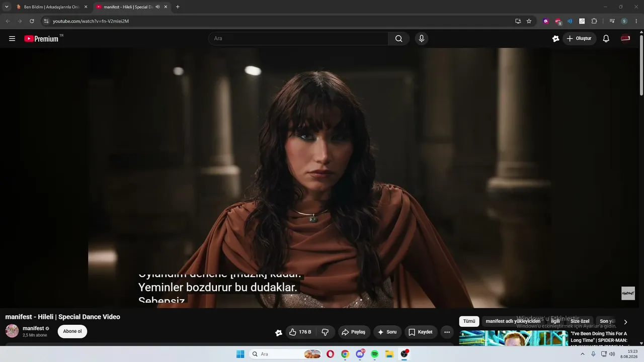The width and height of the screenshot is (644, 362).
Task: Start voice search with the microphone
Action: [x=422, y=39]
